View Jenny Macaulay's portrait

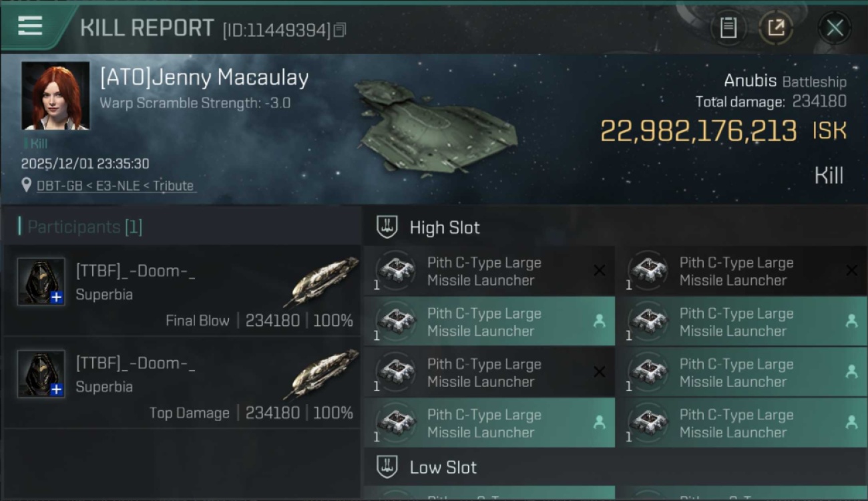(x=55, y=96)
